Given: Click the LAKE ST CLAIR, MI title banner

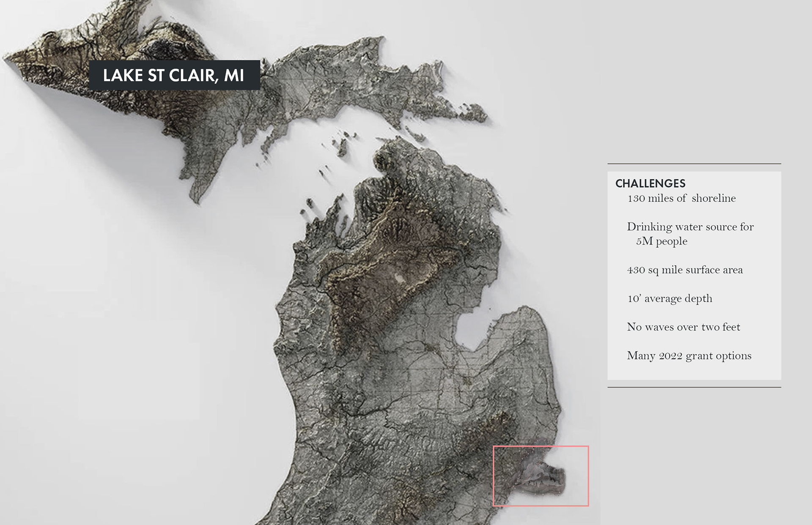Looking at the screenshot, I should pos(174,75).
